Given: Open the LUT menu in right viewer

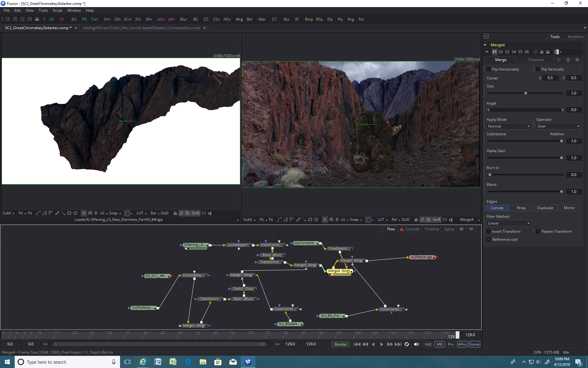Looking at the screenshot, I should [383, 220].
